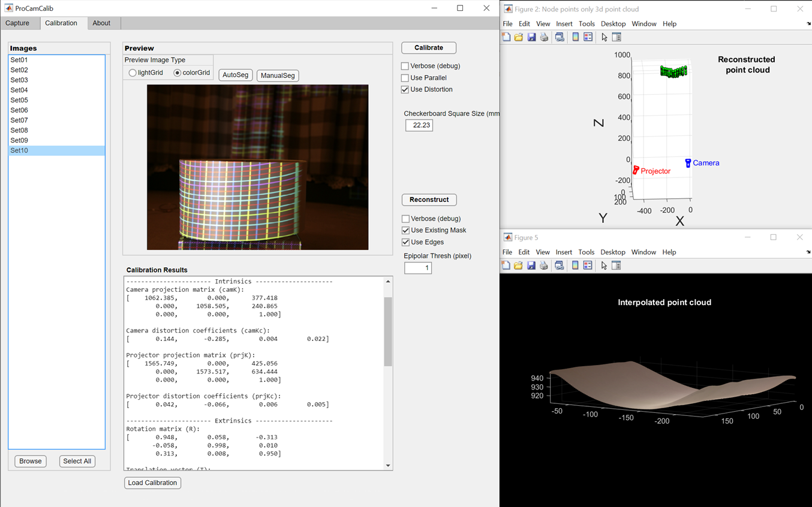Click Open File folder icon in Figure 5
Screen dimensions: 812x507
click(x=519, y=265)
